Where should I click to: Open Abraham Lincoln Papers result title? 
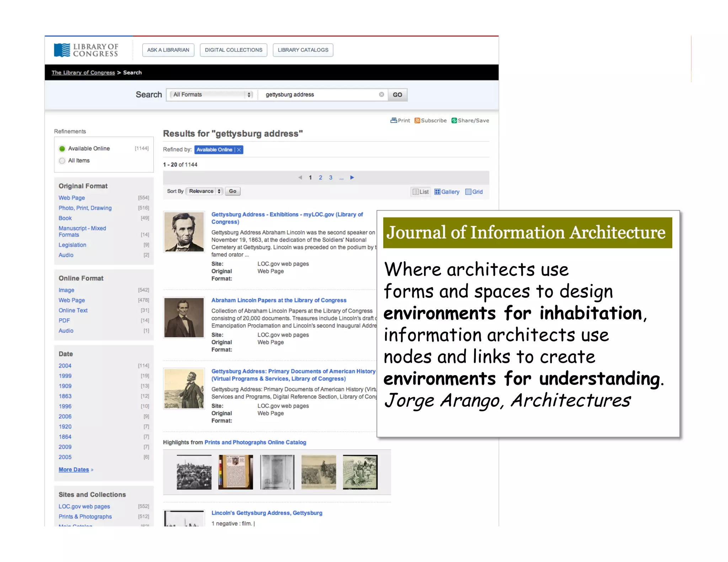click(279, 300)
